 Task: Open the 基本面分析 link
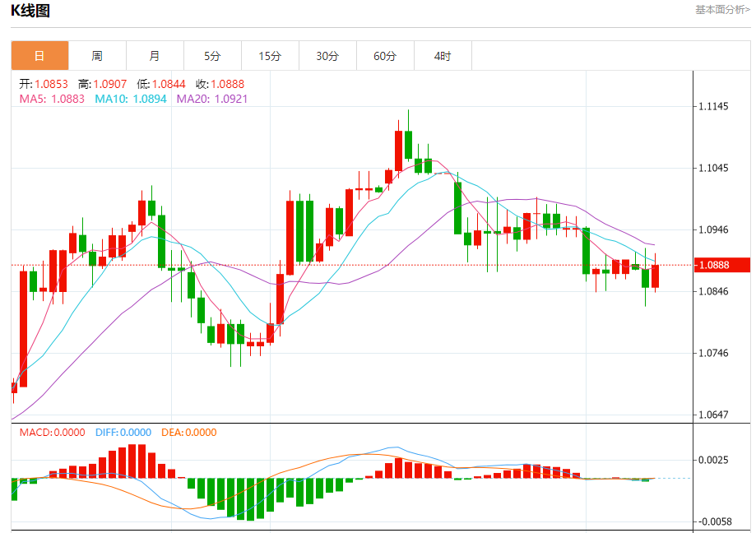point(722,10)
